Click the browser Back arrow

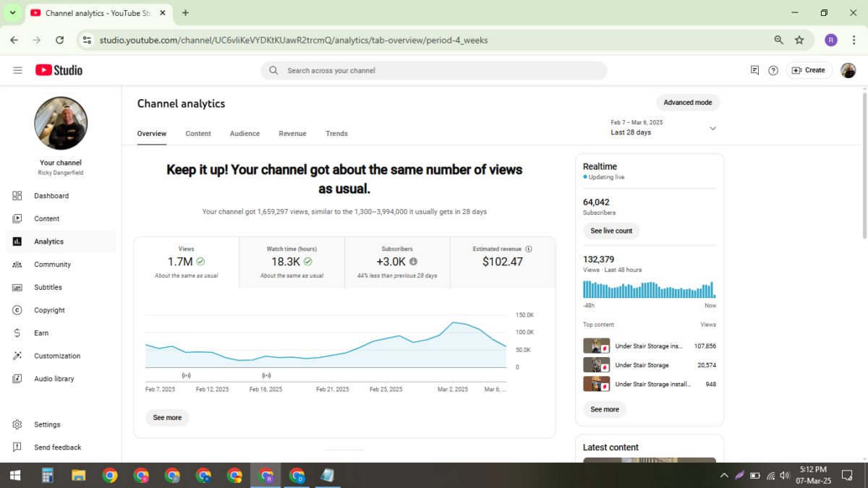(14, 40)
